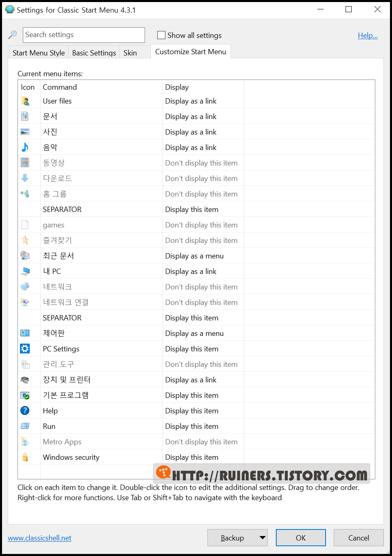Click the Classic Start Menu shell title icon

[10, 9]
